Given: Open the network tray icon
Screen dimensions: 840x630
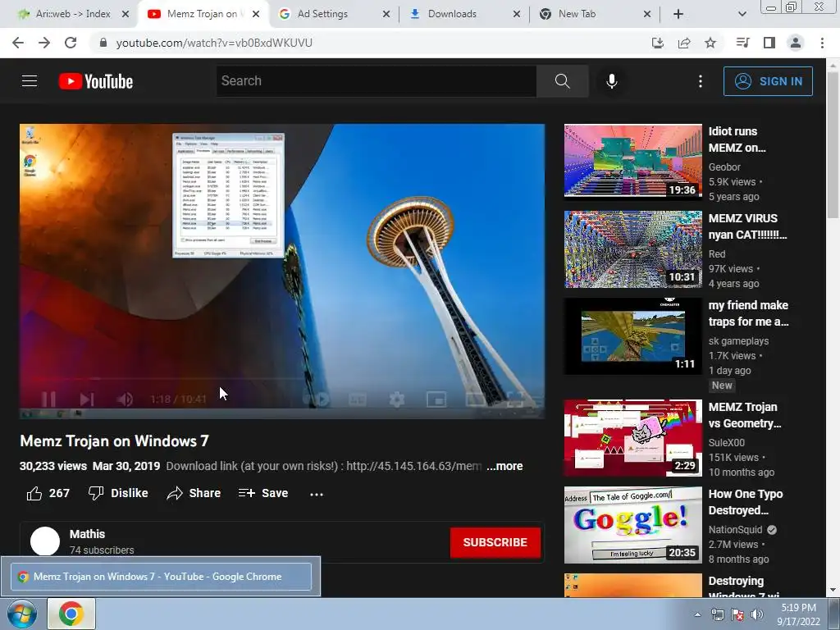Looking at the screenshot, I should pyautogui.click(x=717, y=614).
